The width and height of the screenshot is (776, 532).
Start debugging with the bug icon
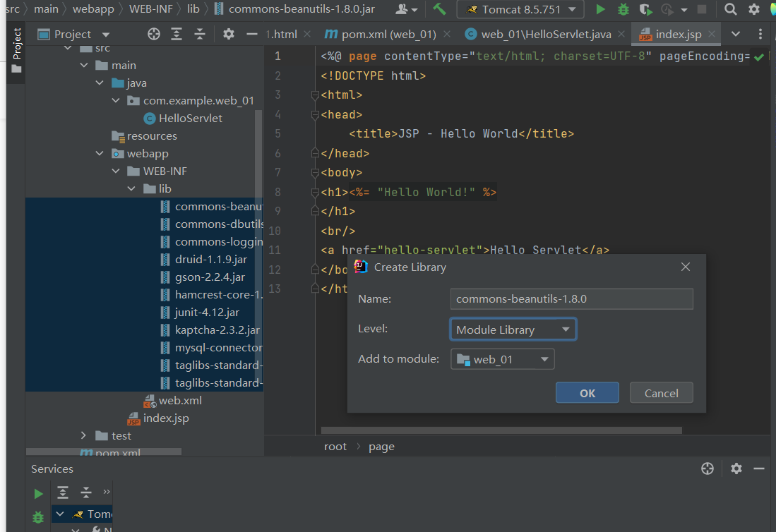pos(623,9)
